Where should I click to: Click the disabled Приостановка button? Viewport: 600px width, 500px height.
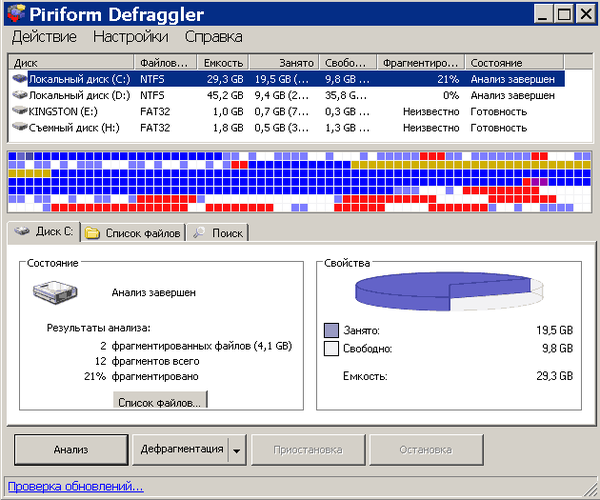coord(308,450)
